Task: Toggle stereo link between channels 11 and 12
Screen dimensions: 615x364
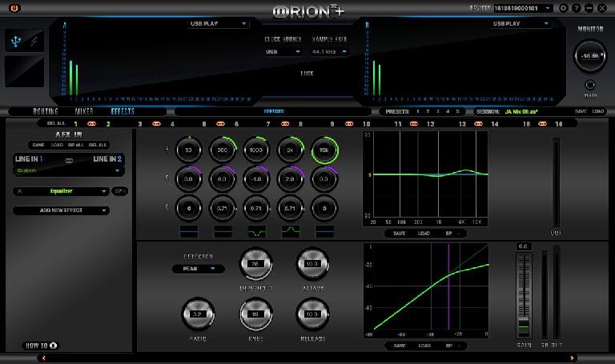Action: click(x=414, y=124)
